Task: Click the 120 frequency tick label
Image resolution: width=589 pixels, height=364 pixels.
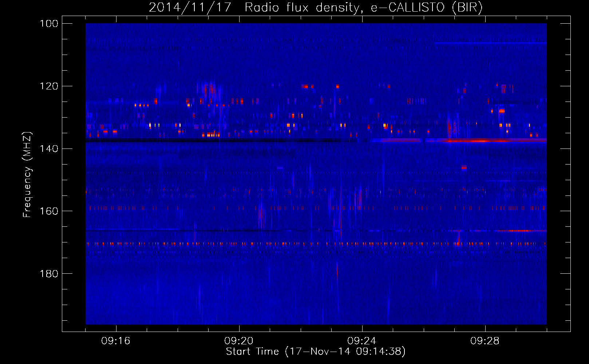Action: (x=49, y=86)
